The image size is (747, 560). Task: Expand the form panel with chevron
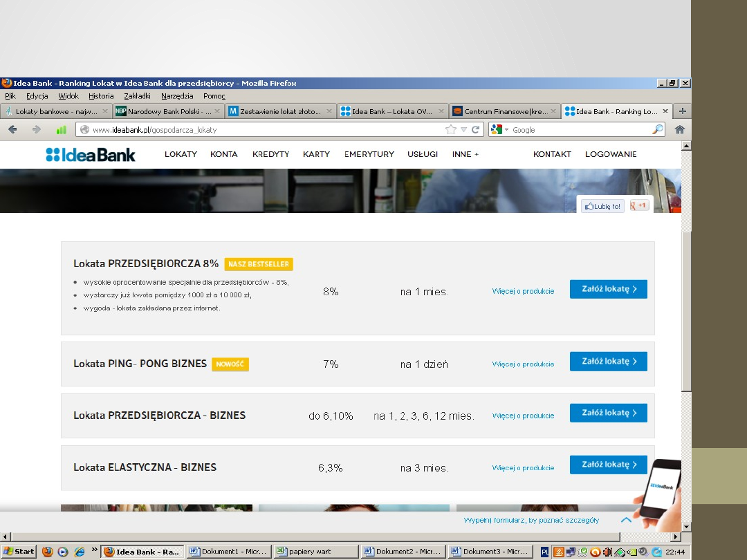coord(626,520)
